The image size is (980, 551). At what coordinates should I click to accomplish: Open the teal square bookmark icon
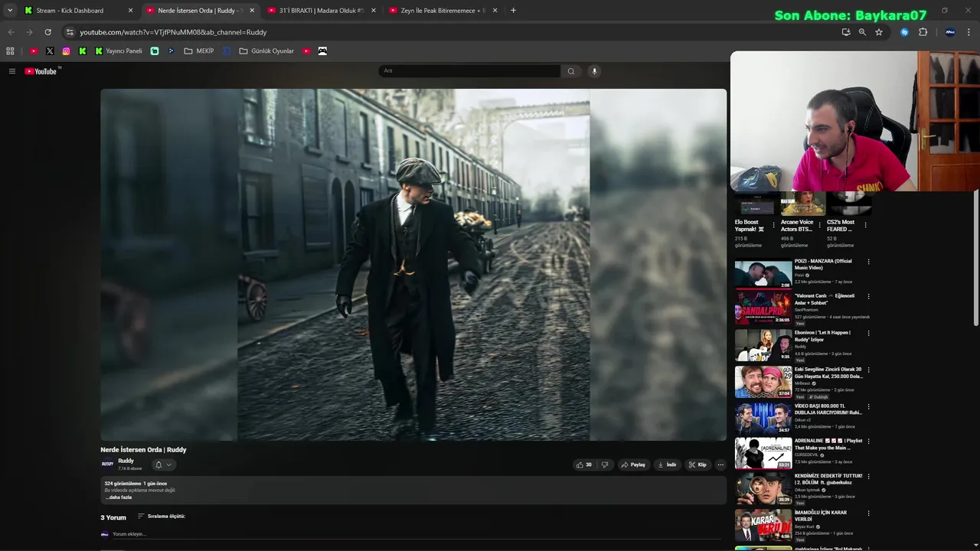pyautogui.click(x=155, y=51)
